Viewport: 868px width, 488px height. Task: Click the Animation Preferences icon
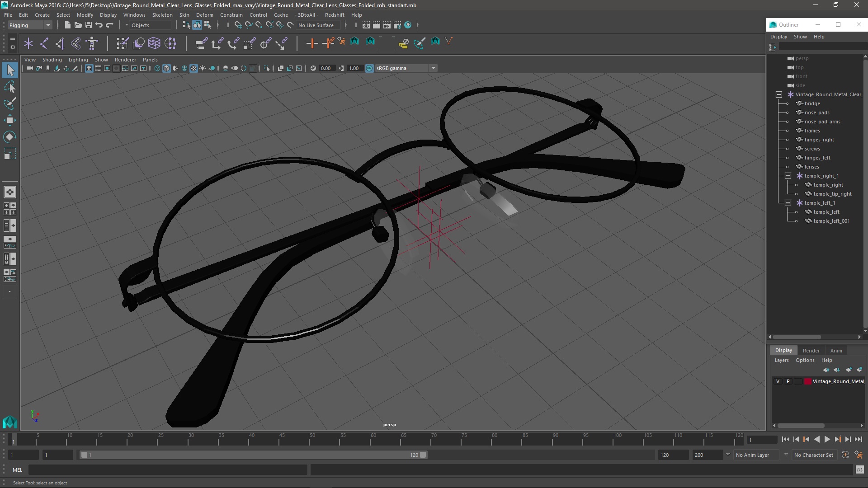click(x=859, y=455)
